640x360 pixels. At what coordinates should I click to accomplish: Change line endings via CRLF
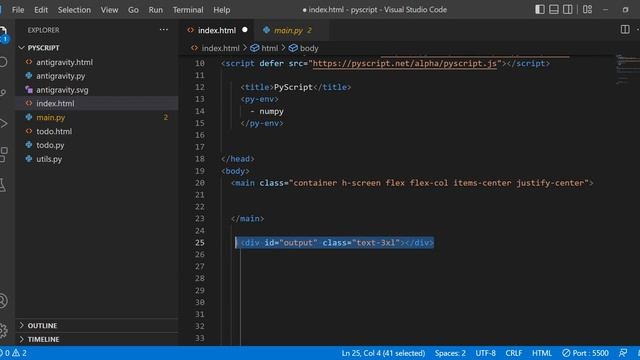(513, 353)
